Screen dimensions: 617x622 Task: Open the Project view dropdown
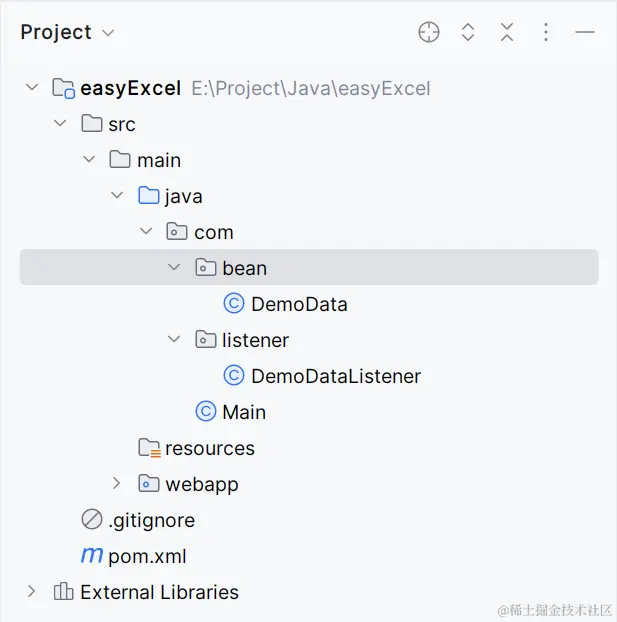(108, 33)
